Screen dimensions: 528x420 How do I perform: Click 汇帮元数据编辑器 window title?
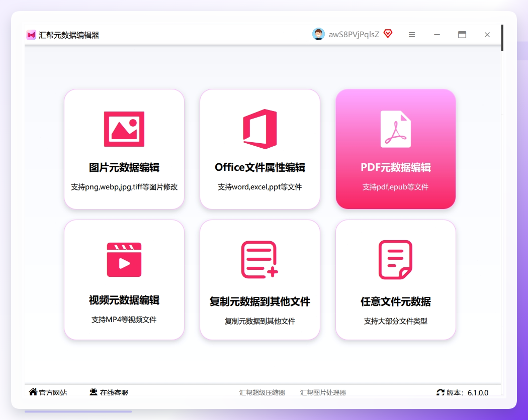pos(69,35)
